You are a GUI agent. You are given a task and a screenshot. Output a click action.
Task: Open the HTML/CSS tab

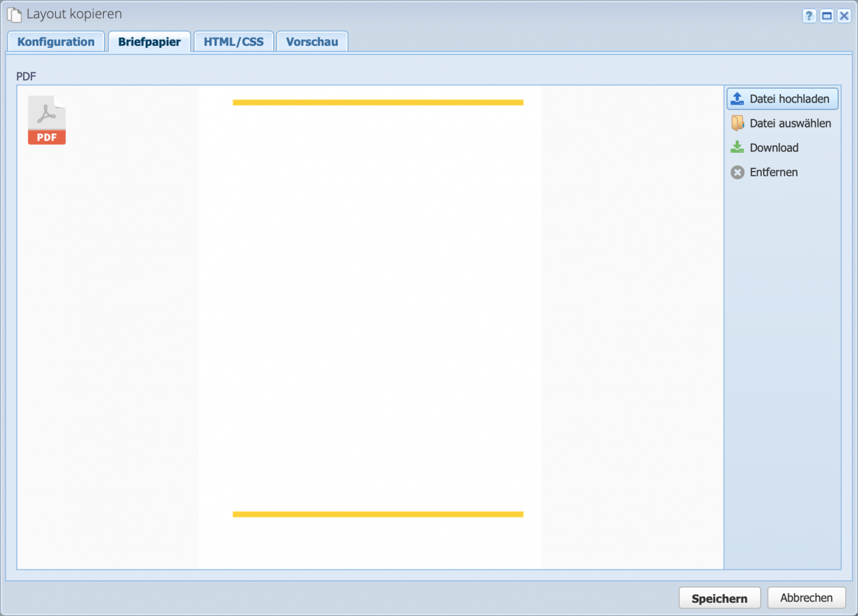233,41
